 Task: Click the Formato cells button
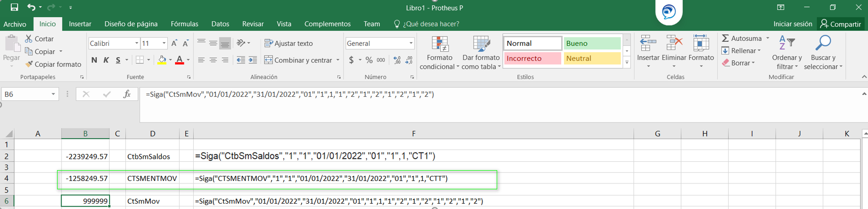click(x=701, y=52)
